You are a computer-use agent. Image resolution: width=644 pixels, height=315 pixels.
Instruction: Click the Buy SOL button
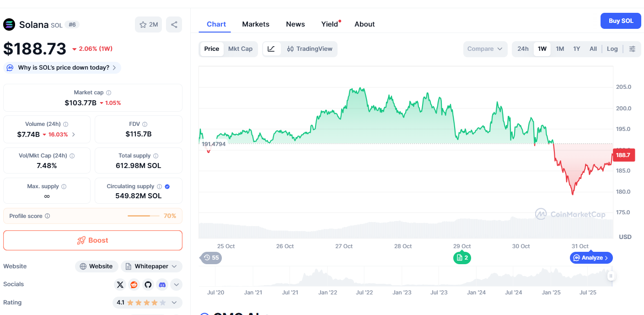[621, 21]
